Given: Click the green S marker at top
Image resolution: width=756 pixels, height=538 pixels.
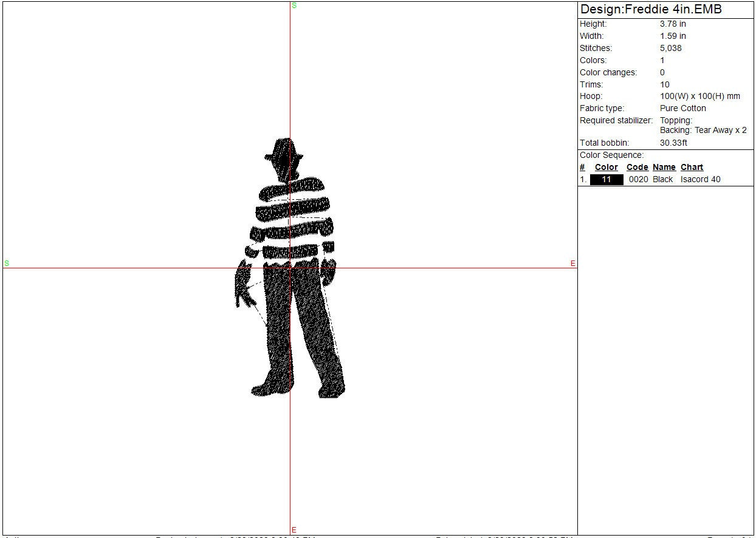Looking at the screenshot, I should [294, 5].
